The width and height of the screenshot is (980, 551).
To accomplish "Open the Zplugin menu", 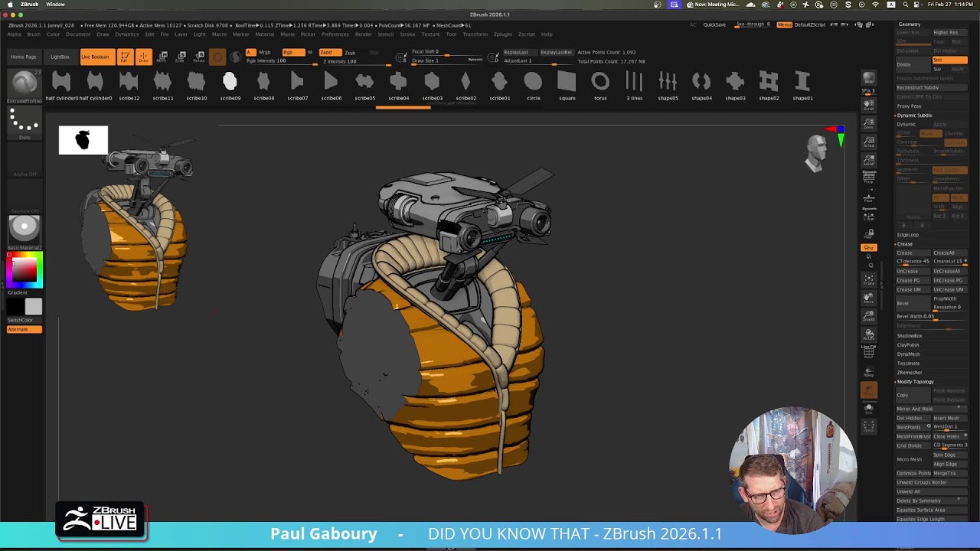I will (503, 34).
